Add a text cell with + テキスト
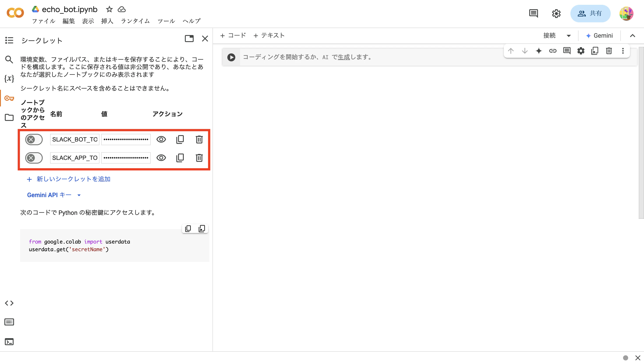The image size is (644, 364). pyautogui.click(x=269, y=35)
